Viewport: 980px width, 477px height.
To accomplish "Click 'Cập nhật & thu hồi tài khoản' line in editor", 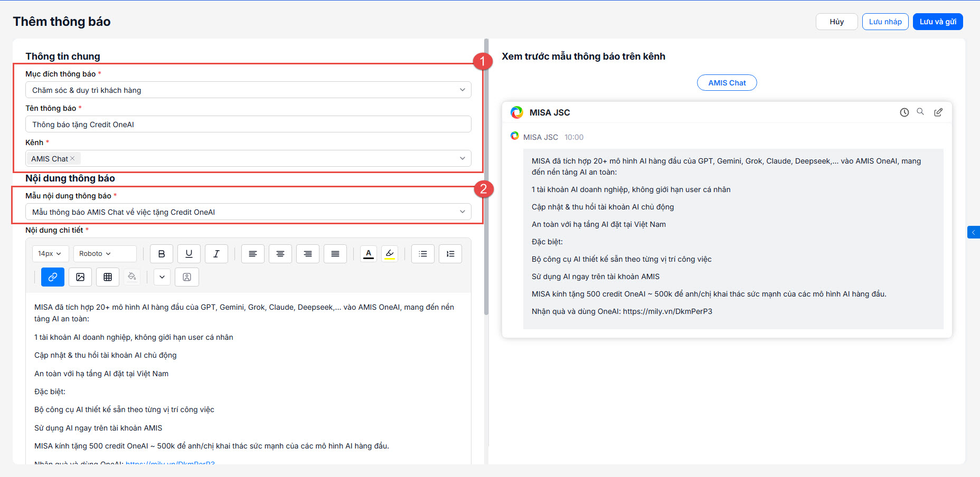I will click(x=106, y=355).
